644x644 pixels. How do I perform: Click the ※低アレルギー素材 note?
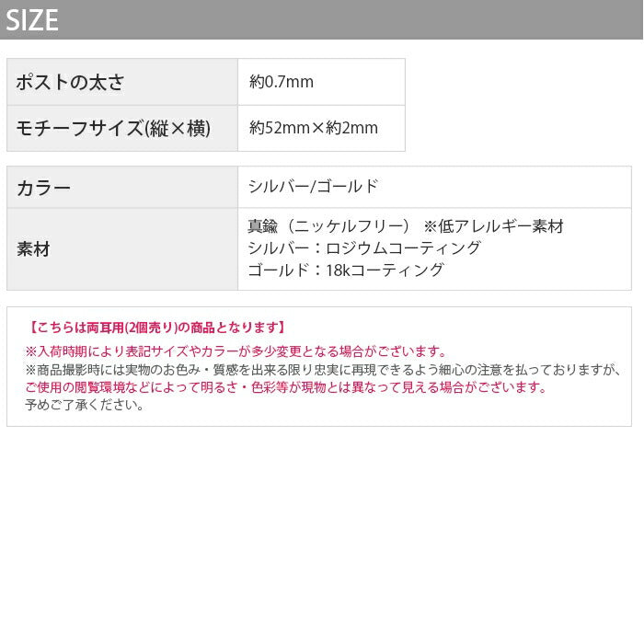(x=493, y=226)
